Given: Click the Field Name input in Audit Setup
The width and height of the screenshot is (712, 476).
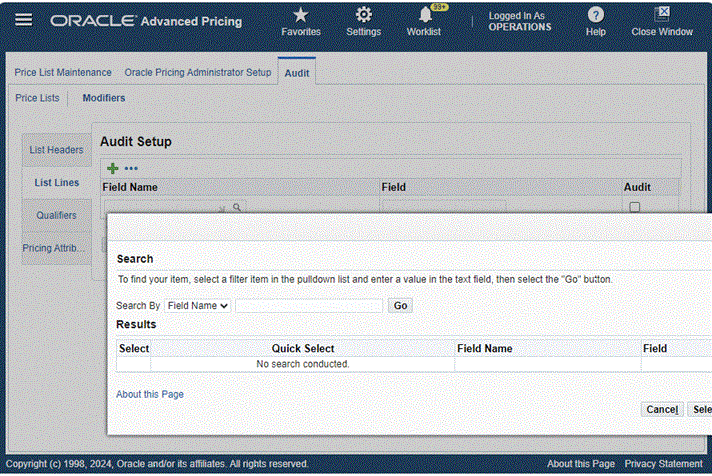Looking at the screenshot, I should pyautogui.click(x=166, y=207).
